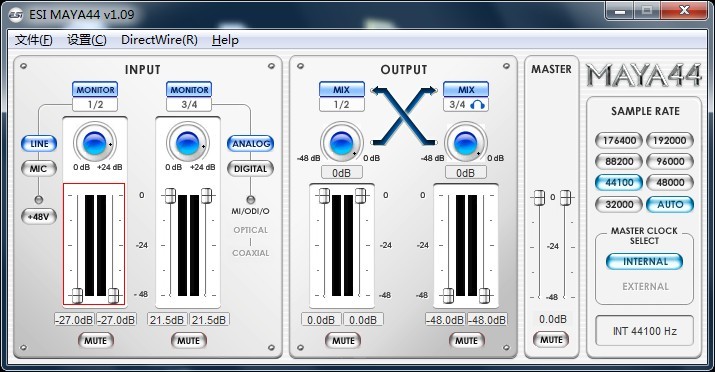
Task: Open the DirectWire(R) menu
Action: (x=159, y=40)
